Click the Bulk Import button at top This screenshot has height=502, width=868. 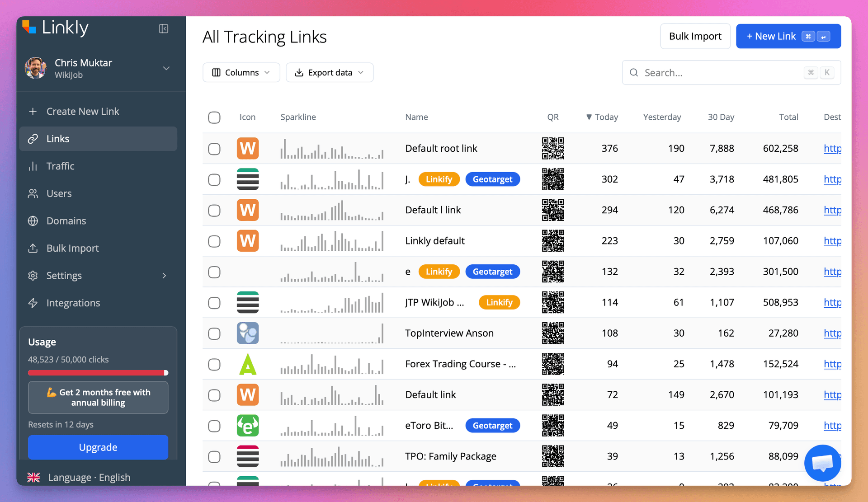click(695, 36)
